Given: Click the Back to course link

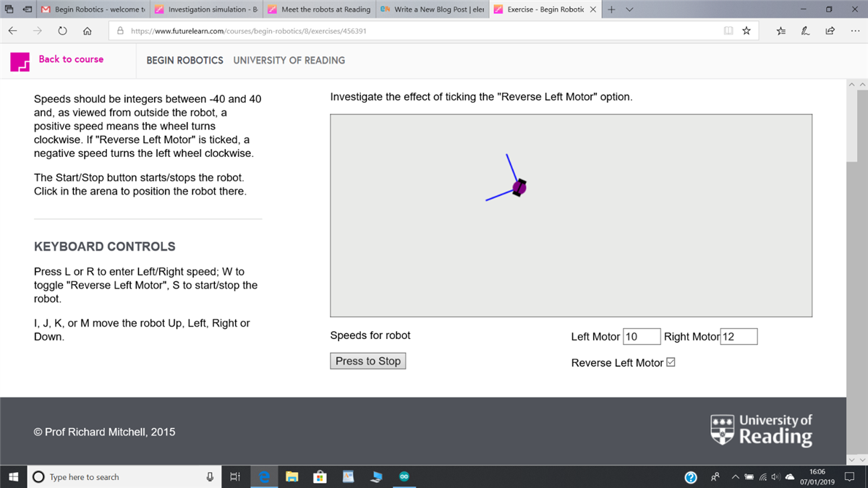Looking at the screenshot, I should [70, 59].
